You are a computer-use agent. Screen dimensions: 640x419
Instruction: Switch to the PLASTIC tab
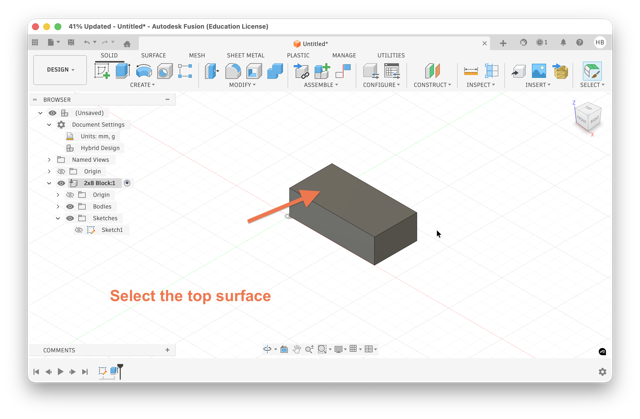coord(298,55)
